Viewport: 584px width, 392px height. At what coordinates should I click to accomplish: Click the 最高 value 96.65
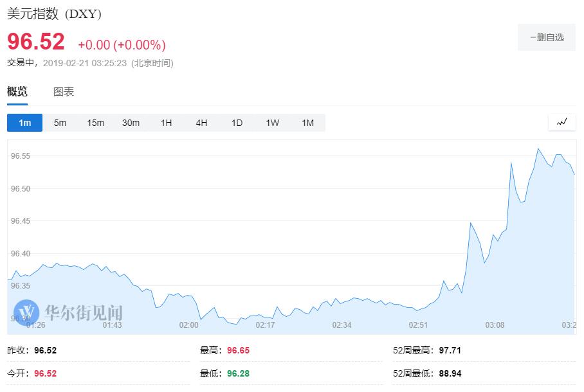pos(238,351)
